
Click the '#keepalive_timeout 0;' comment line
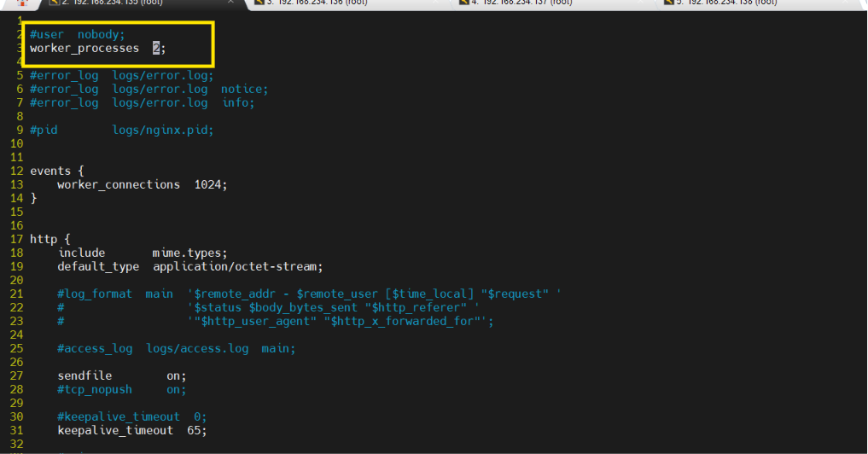pos(131,417)
